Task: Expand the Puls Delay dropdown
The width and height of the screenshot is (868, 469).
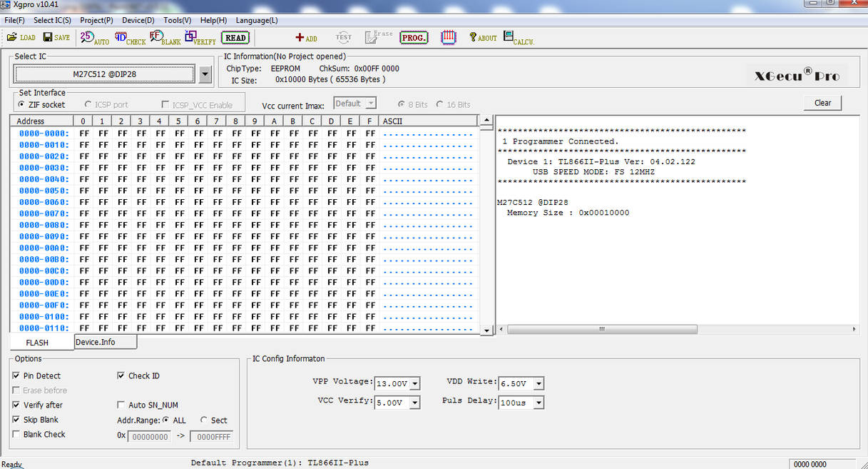Action: click(538, 403)
